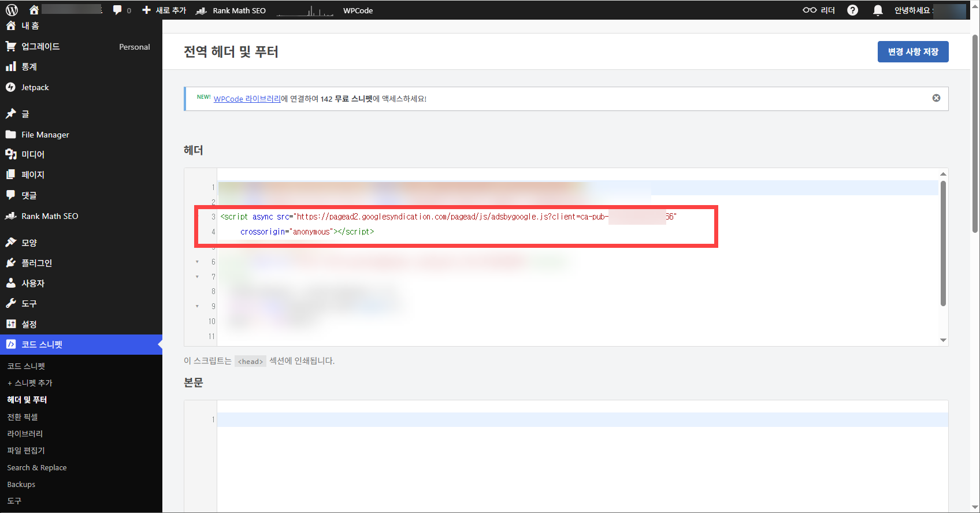Open the Jetpack sidebar icon
This screenshot has width=980, height=513.
click(10, 87)
